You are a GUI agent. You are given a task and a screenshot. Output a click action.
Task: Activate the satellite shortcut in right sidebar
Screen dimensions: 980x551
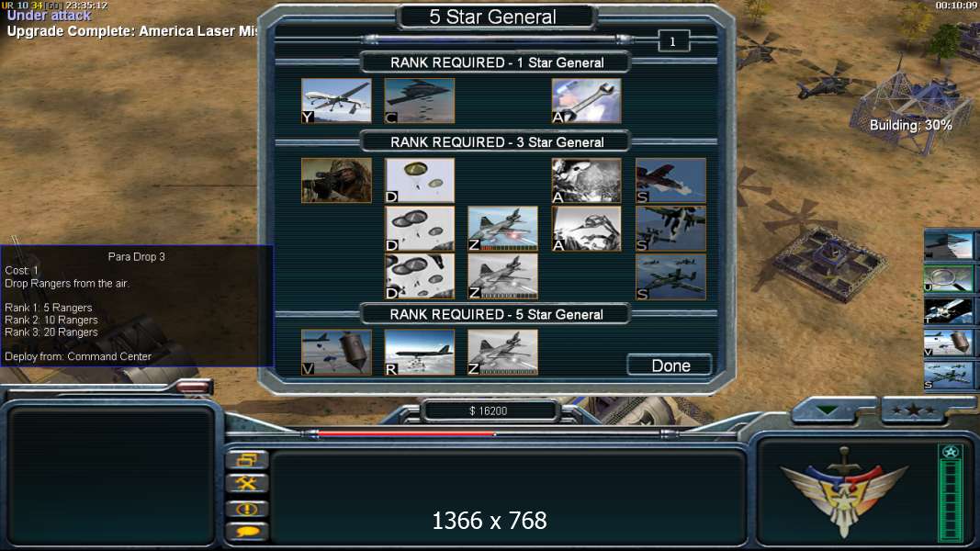point(948,309)
